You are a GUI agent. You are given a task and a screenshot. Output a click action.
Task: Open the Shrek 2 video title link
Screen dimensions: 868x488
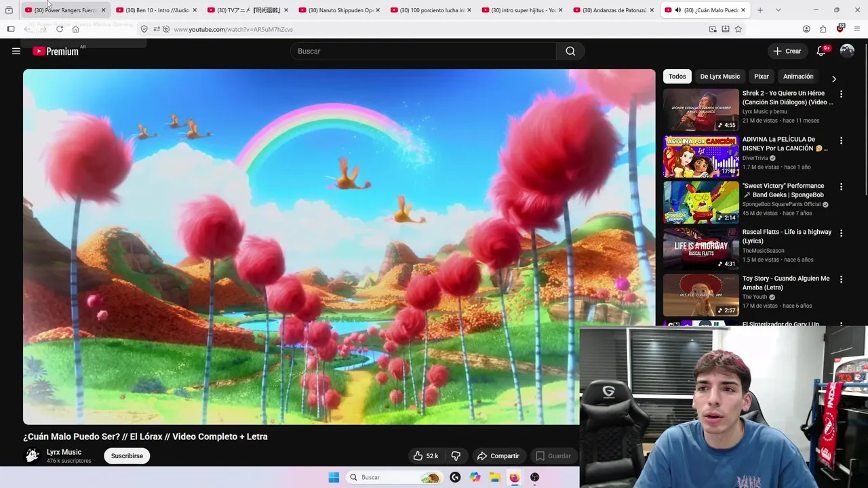787,98
